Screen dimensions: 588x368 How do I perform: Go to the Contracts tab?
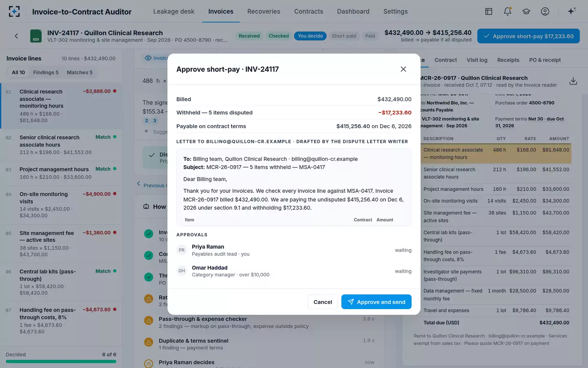coord(309,11)
